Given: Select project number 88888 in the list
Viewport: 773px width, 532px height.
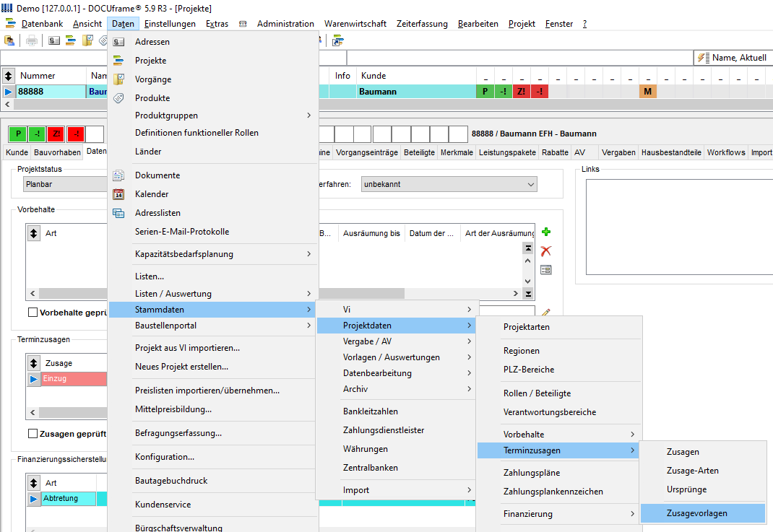Looking at the screenshot, I should 51,91.
